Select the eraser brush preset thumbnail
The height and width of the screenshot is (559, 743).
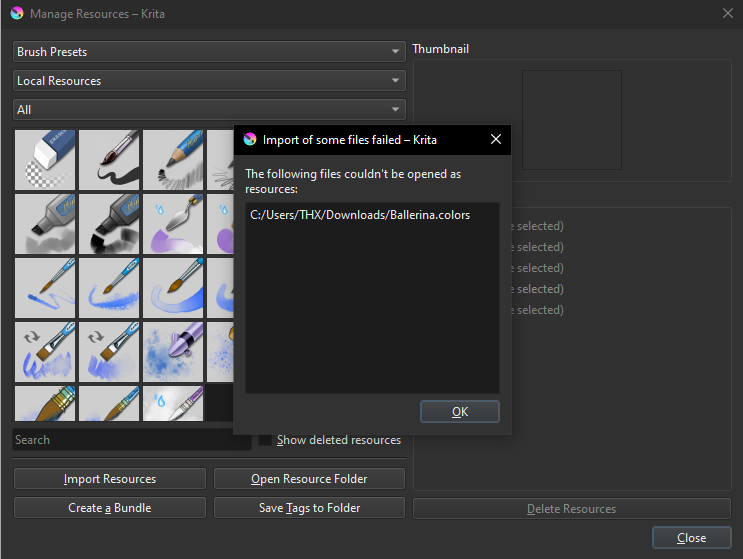click(45, 160)
